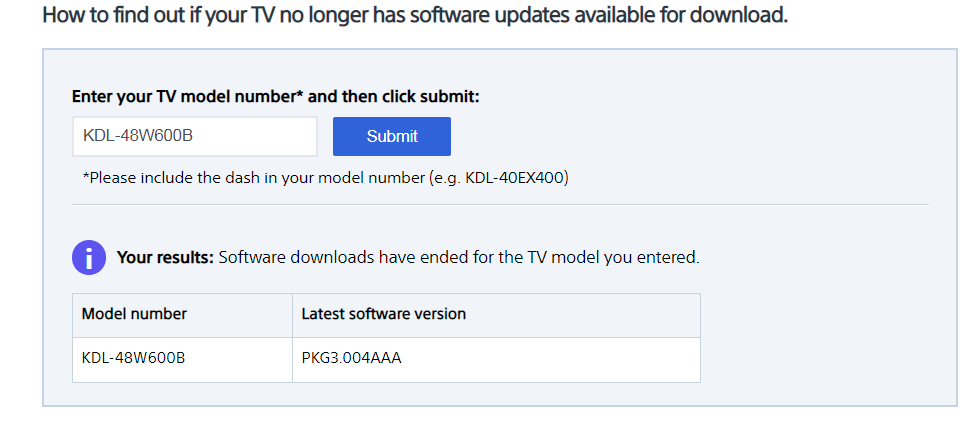Focus the TV model number input field
Screen dimensions: 977x421
click(194, 137)
